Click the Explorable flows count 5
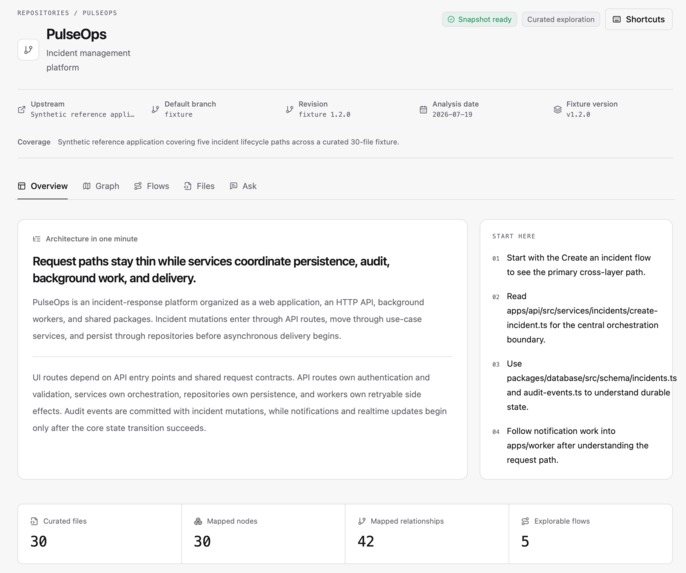 point(525,542)
